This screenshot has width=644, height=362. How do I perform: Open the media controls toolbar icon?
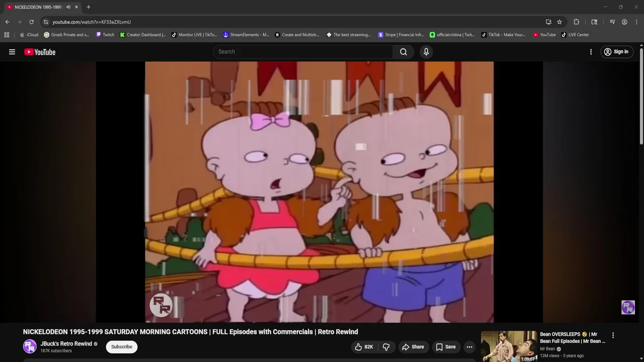612,22
